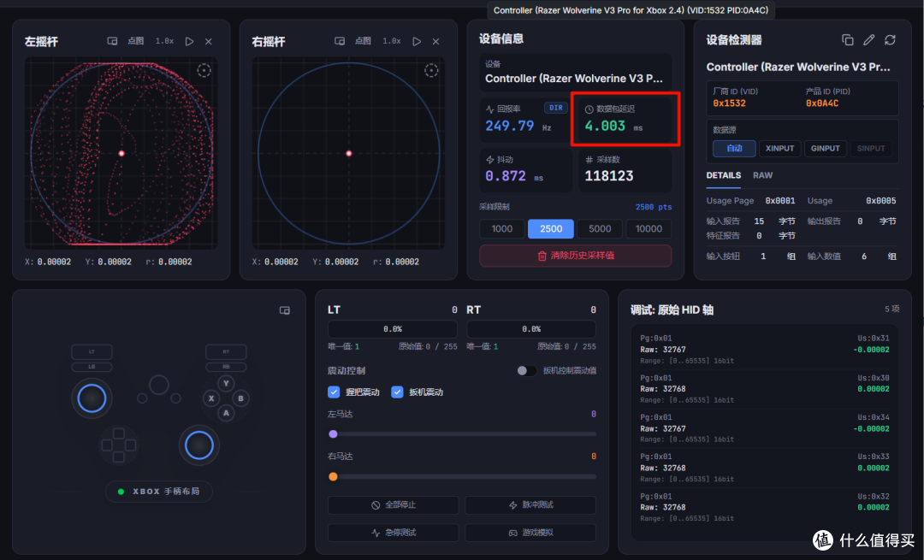
Task: Click the 左马达 purple slider handle
Action: 333,434
